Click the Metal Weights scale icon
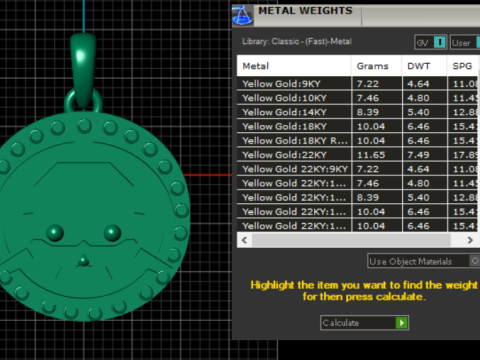 click(x=242, y=15)
